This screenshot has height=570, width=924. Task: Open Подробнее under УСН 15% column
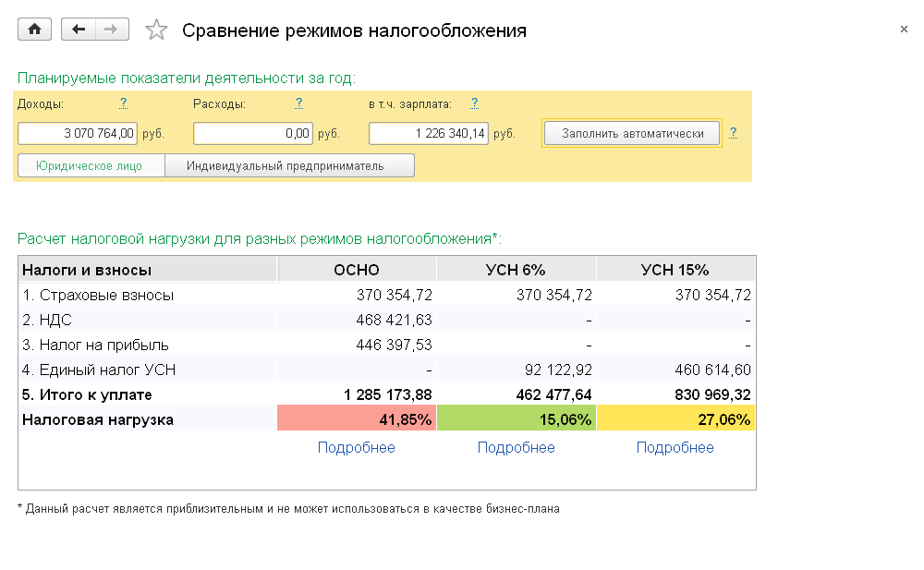(x=675, y=447)
